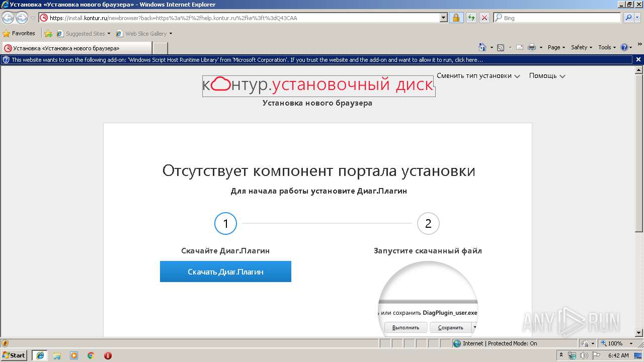Click the Bing search magnifier button
The width and height of the screenshot is (644, 362).
[x=628, y=18]
